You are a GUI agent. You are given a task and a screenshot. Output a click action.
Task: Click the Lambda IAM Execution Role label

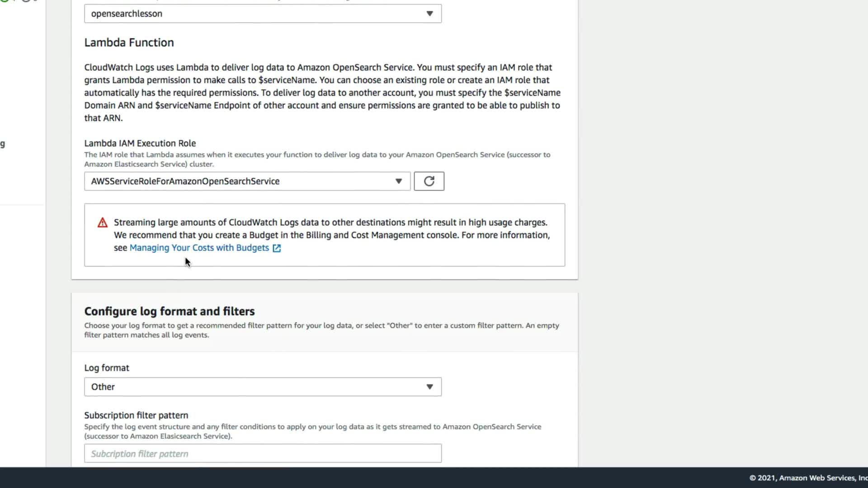point(140,143)
